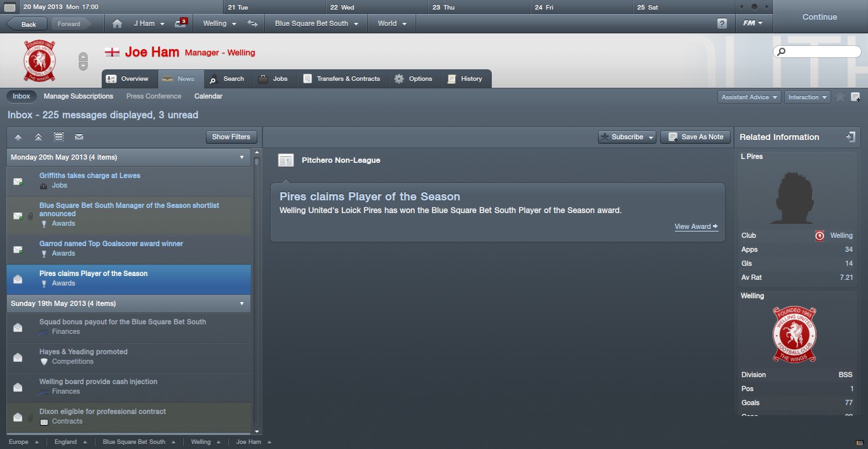This screenshot has height=449, width=868.
Task: Jump to first message double-arrow icon
Action: 38,137
